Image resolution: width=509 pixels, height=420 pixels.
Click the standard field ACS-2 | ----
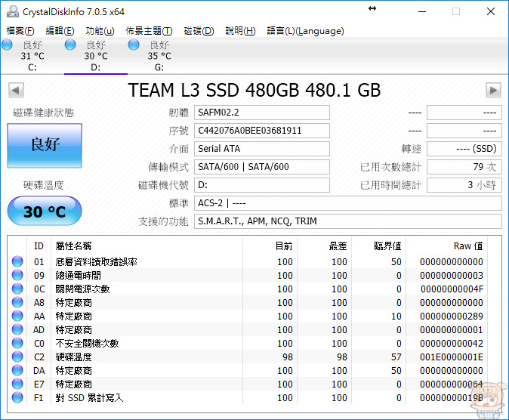pyautogui.click(x=348, y=203)
